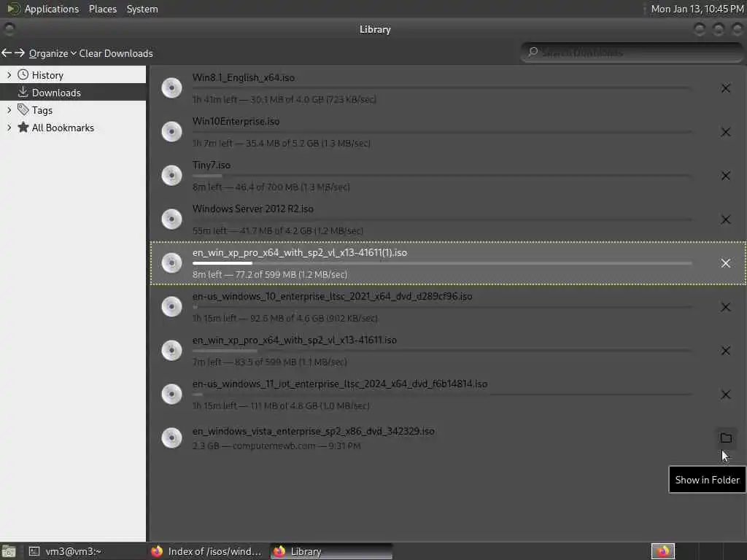This screenshot has height=560, width=747.
Task: Click progress bar of x13-41611.iso without (1)
Action: [x=442, y=351]
